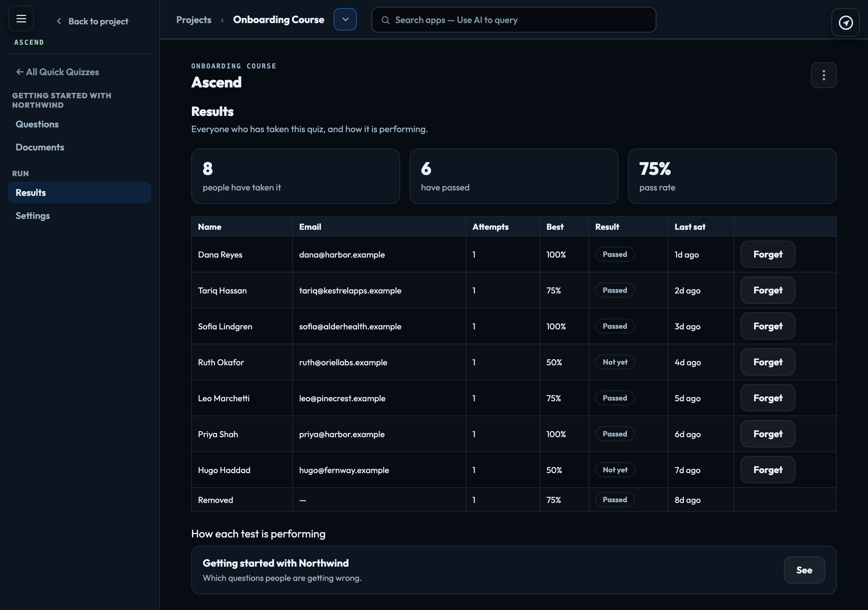This screenshot has height=610, width=868.
Task: Click the Name column header
Action: point(242,227)
